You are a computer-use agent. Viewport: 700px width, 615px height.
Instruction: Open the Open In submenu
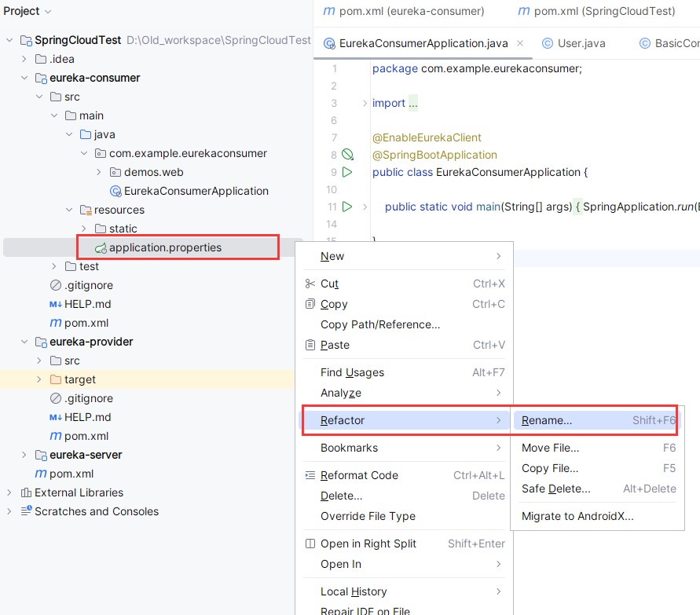pos(404,564)
